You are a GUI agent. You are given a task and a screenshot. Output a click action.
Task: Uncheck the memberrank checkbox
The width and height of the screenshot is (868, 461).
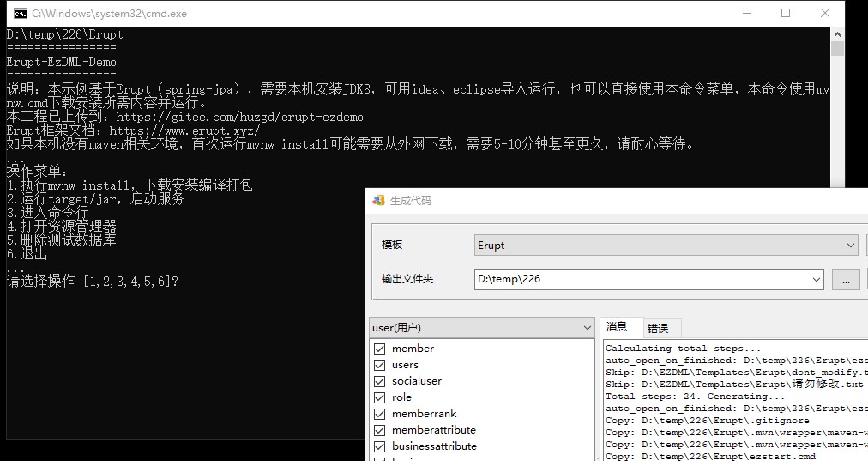click(x=379, y=414)
